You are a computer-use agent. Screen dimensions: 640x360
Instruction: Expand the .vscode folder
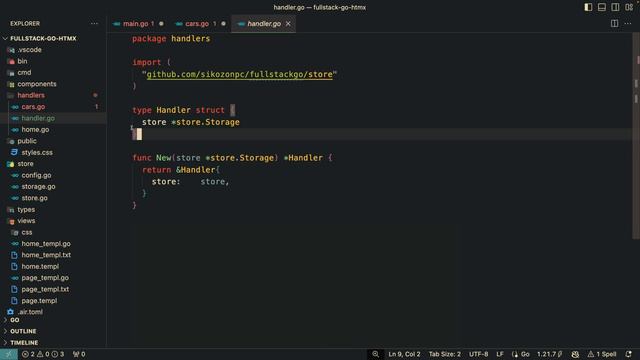pyautogui.click(x=29, y=50)
